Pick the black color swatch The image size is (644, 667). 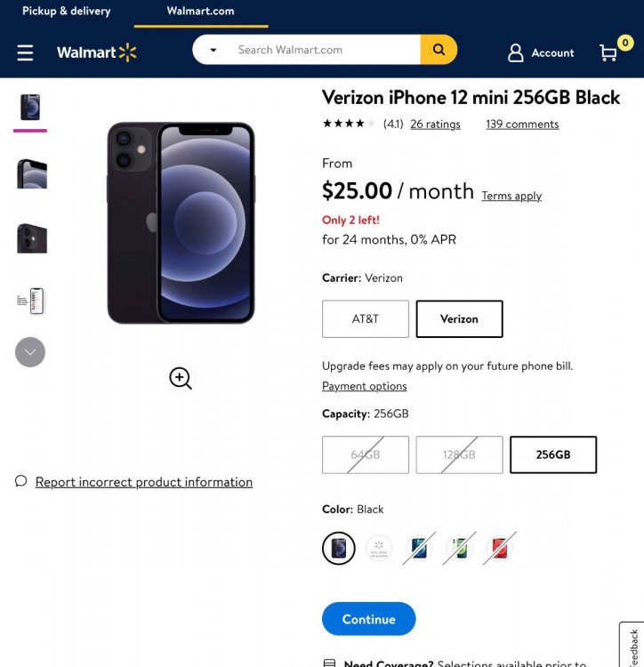(339, 549)
